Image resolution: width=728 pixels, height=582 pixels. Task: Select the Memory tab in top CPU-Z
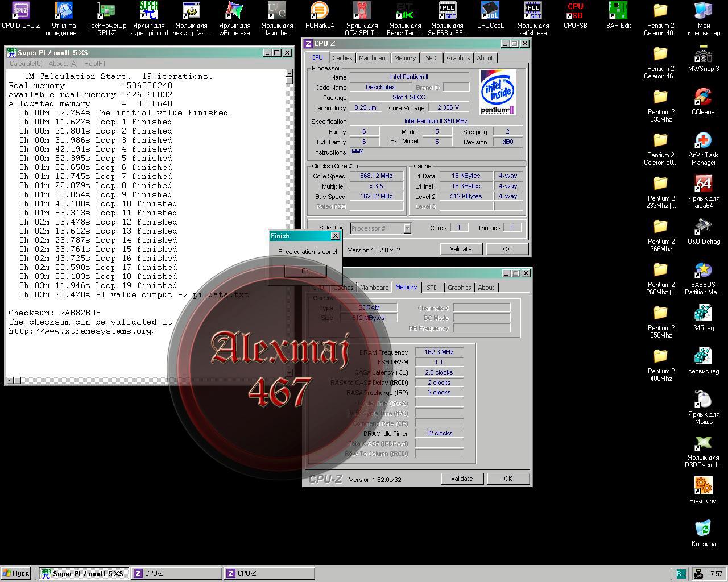point(405,58)
